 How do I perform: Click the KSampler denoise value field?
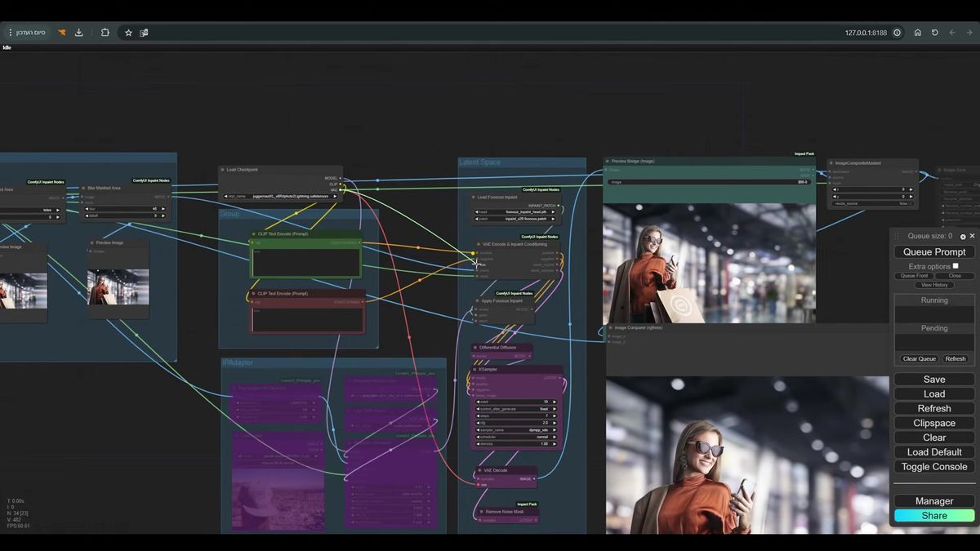coord(516,444)
